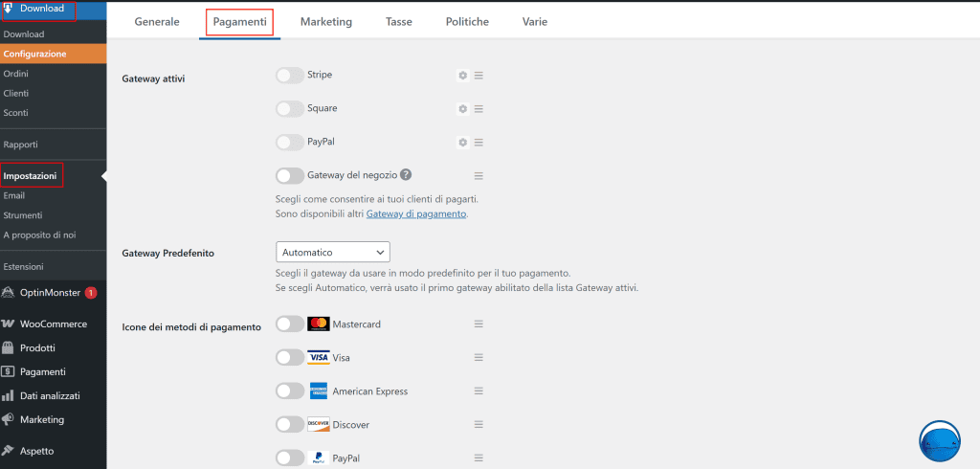Click the Mastercard row reorder handle
The width and height of the screenshot is (980, 469).
click(x=479, y=324)
